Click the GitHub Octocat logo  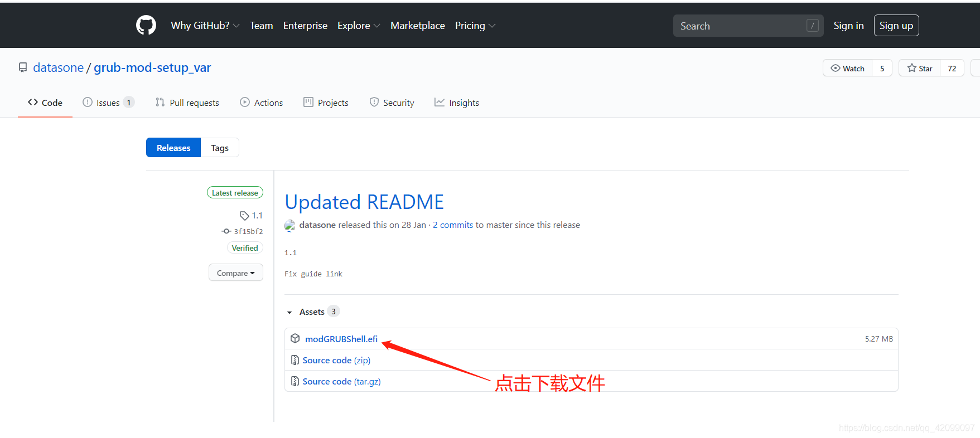(x=146, y=25)
